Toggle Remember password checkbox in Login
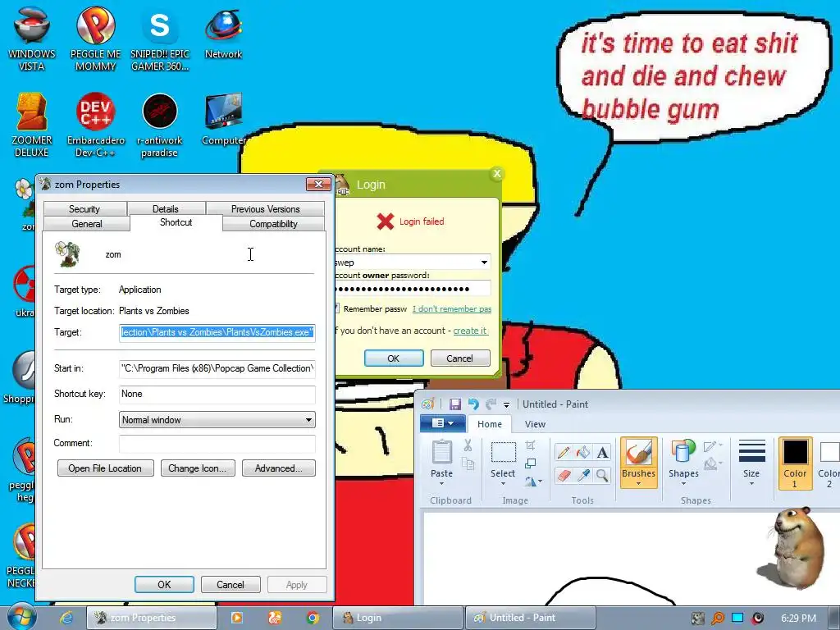Image resolution: width=840 pixels, height=630 pixels. pos(336,308)
